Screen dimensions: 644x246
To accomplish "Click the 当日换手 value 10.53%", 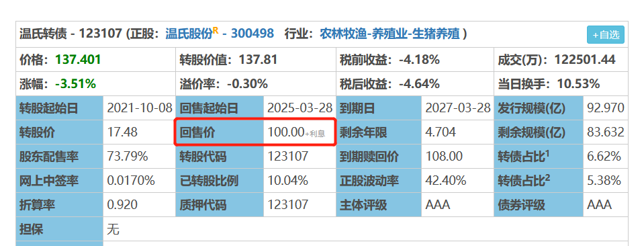I will tap(578, 84).
